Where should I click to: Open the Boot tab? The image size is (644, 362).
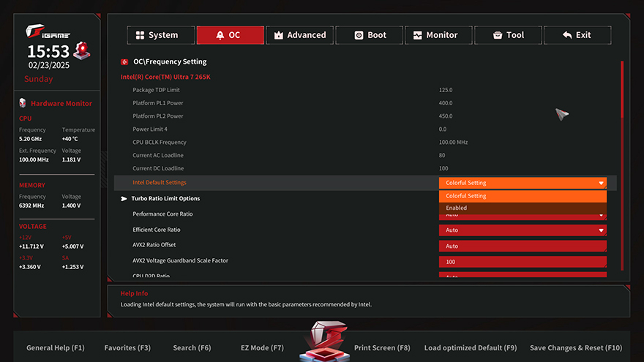point(369,35)
